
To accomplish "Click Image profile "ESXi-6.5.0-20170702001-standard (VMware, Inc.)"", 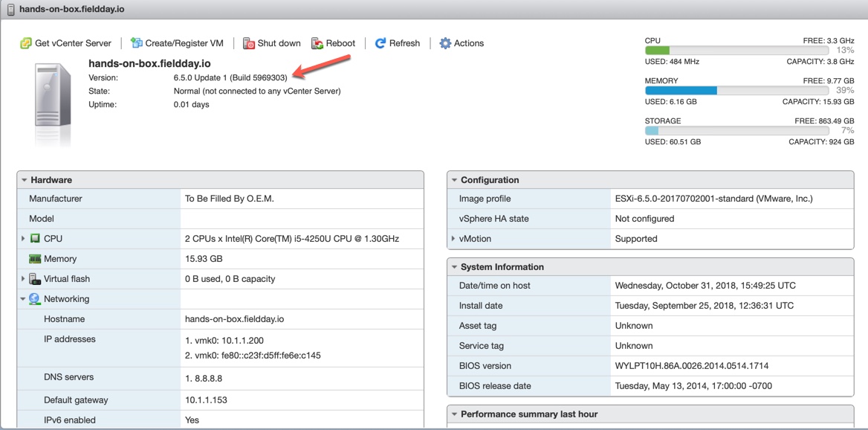I will (x=714, y=199).
